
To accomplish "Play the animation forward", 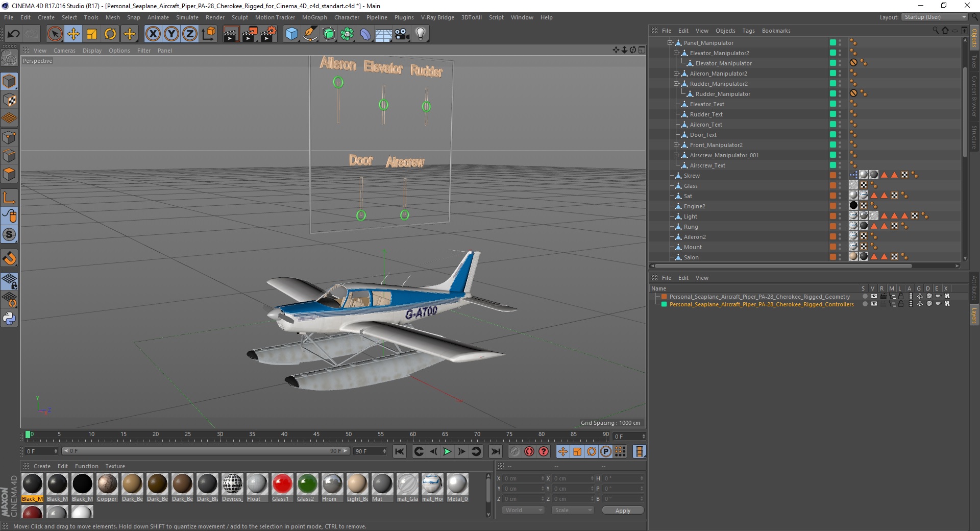I will click(x=447, y=451).
